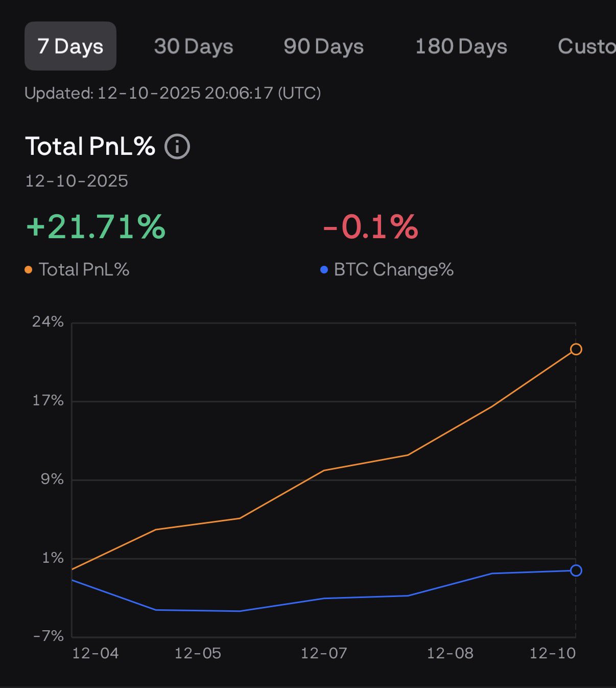Click the Total PnL% legend label
Screen dimensions: 616x688
point(84,269)
